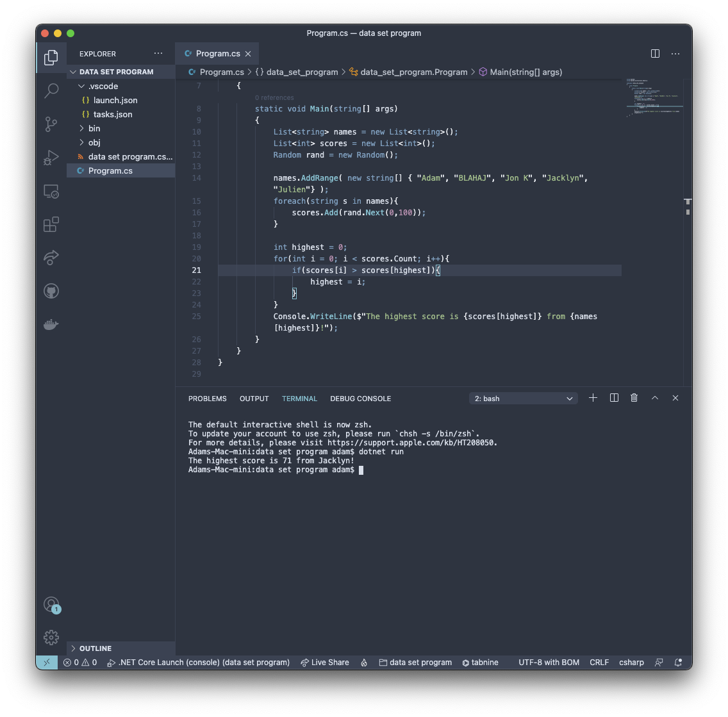Open the Extensions view
The image size is (728, 717).
51,224
